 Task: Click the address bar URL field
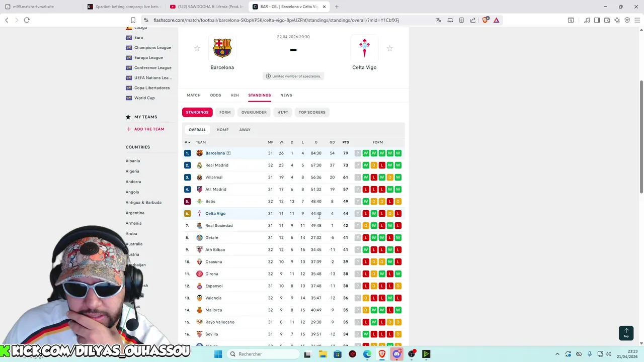tap(276, 20)
